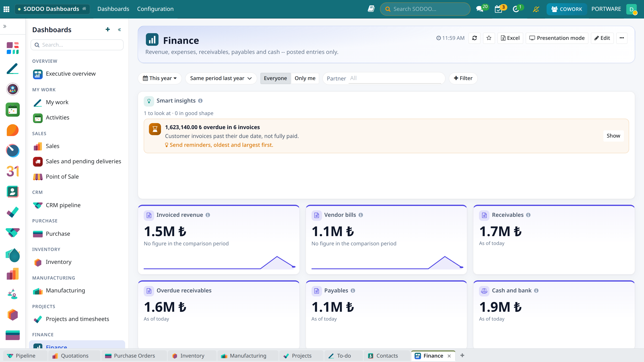Image resolution: width=644 pixels, height=362 pixels.
Task: Open the apps grid menu icon
Action: (6, 9)
